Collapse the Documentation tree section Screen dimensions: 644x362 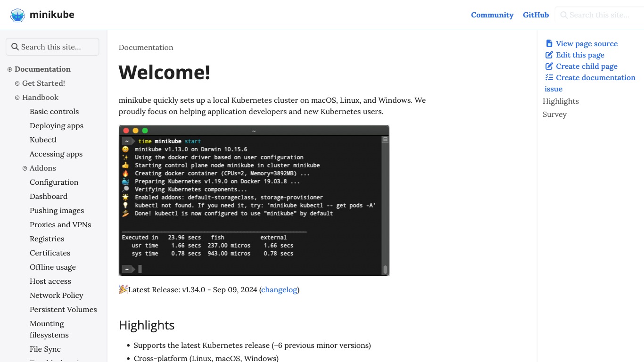[x=9, y=69]
